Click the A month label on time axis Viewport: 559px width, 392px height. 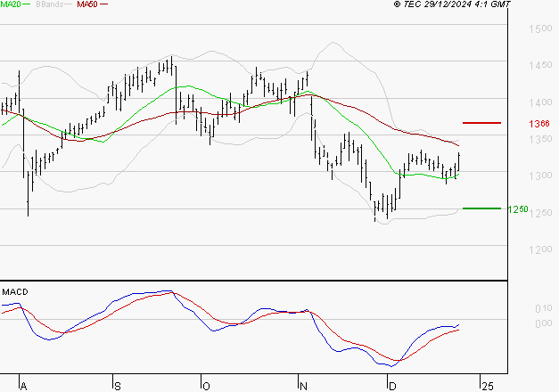coord(23,387)
